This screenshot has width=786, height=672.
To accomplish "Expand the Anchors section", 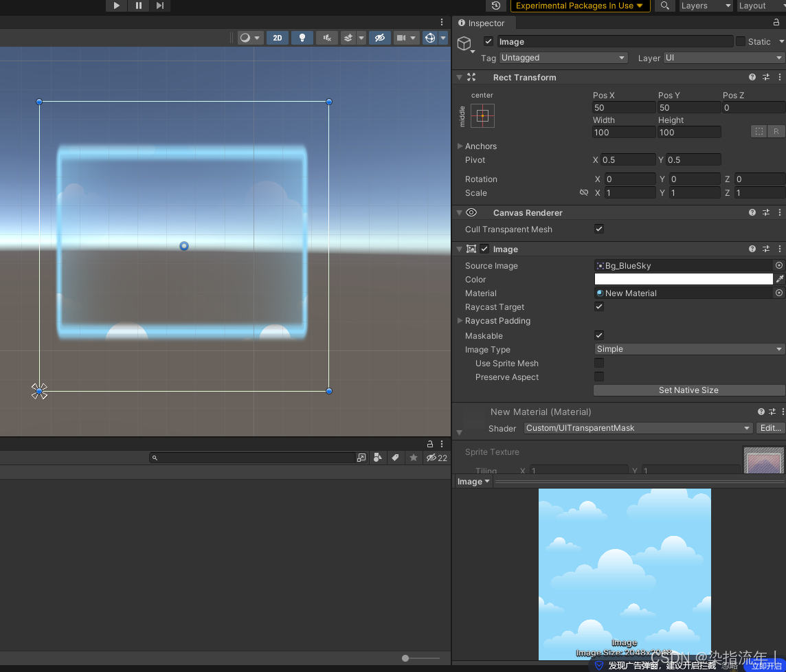I will tap(460, 146).
